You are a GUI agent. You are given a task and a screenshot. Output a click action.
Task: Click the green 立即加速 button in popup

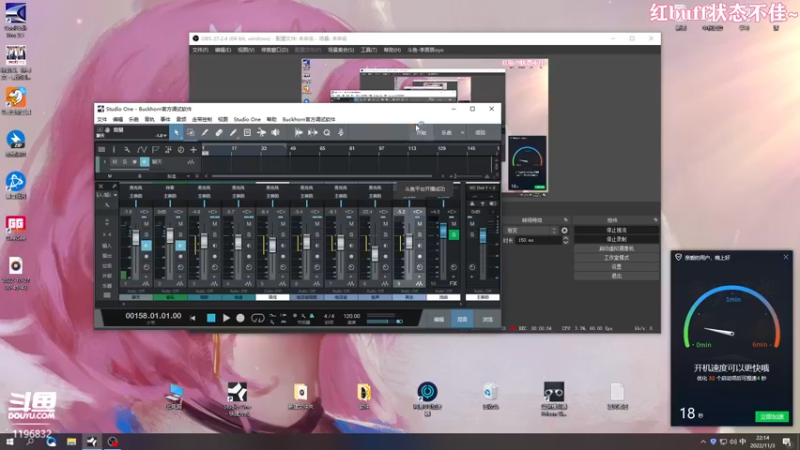click(x=771, y=417)
